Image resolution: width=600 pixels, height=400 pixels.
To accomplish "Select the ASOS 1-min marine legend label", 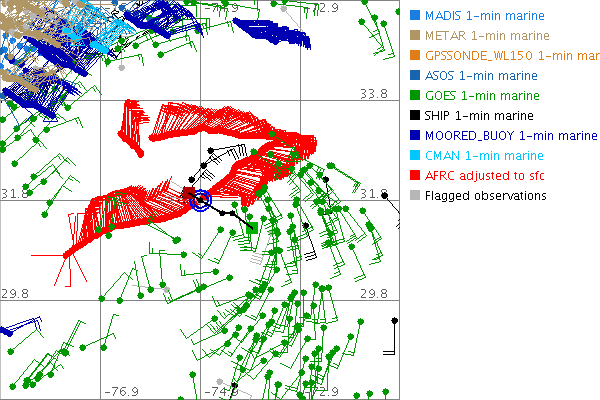I will coord(481,76).
